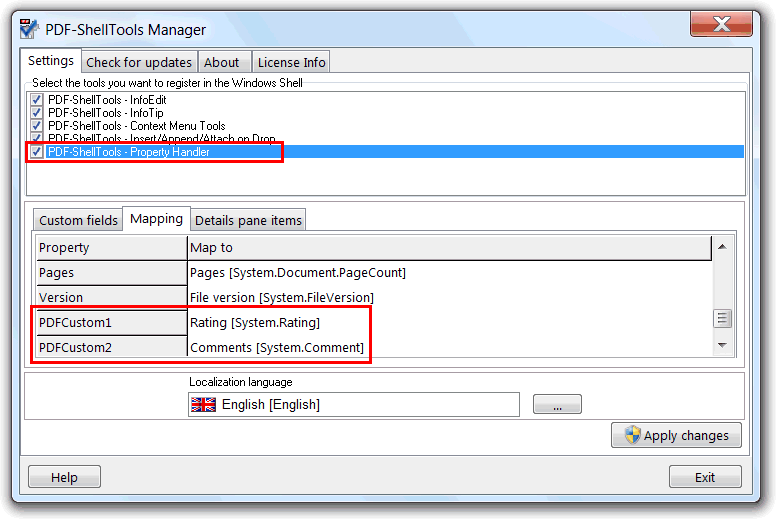Click the Exit button
Image resolution: width=776 pixels, height=519 pixels.
[x=705, y=477]
